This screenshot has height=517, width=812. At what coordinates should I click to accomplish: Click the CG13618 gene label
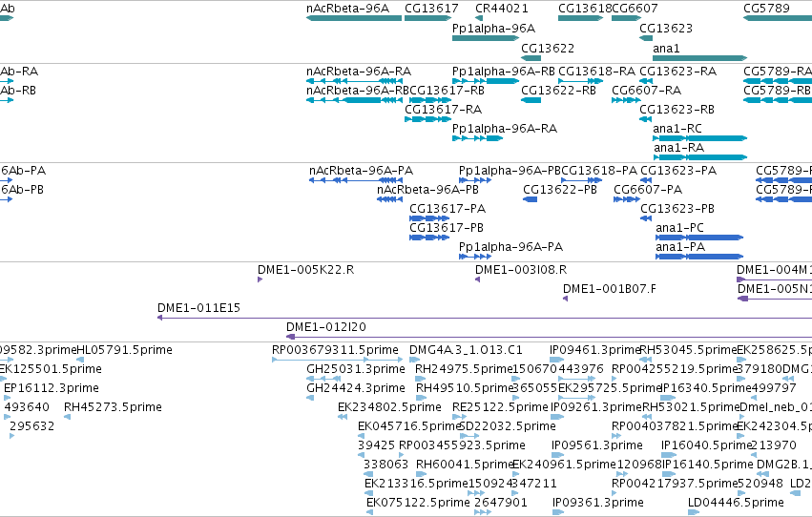point(585,9)
